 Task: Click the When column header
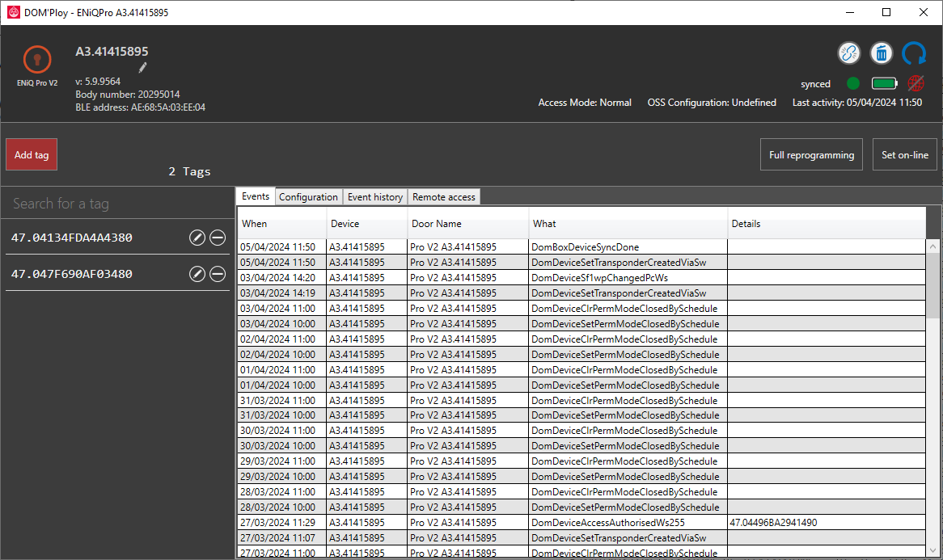pos(282,224)
